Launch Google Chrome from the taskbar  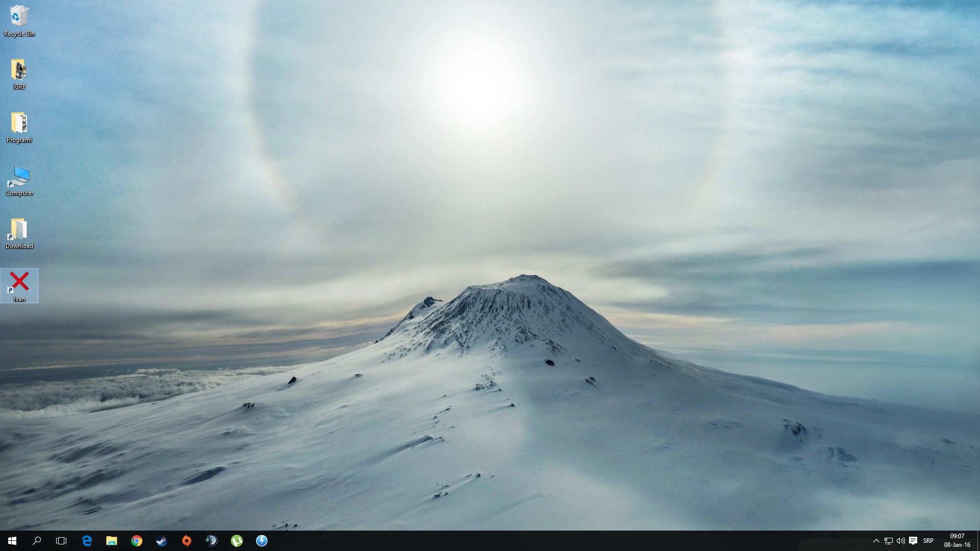(x=136, y=541)
